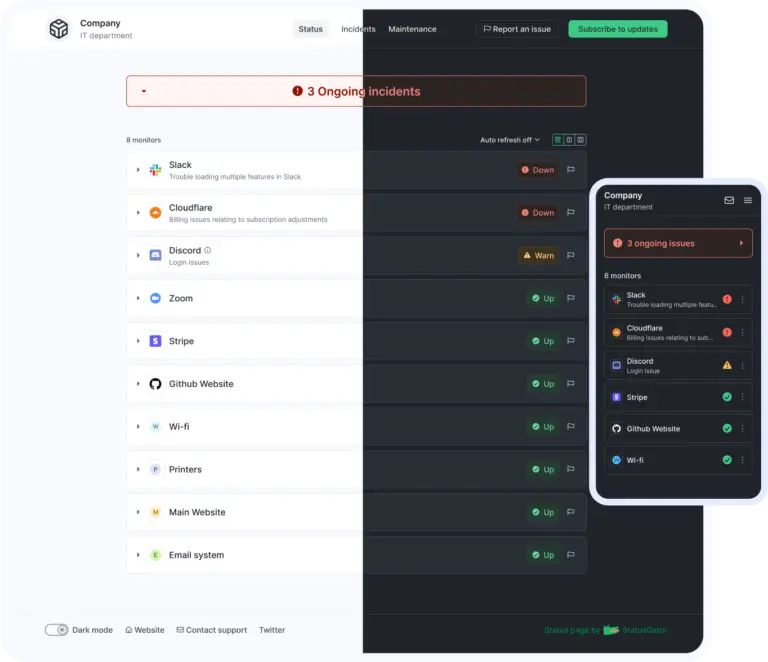768x662 pixels.
Task: Flag an issue on the Wi-fi row
Action: pyautogui.click(x=571, y=426)
